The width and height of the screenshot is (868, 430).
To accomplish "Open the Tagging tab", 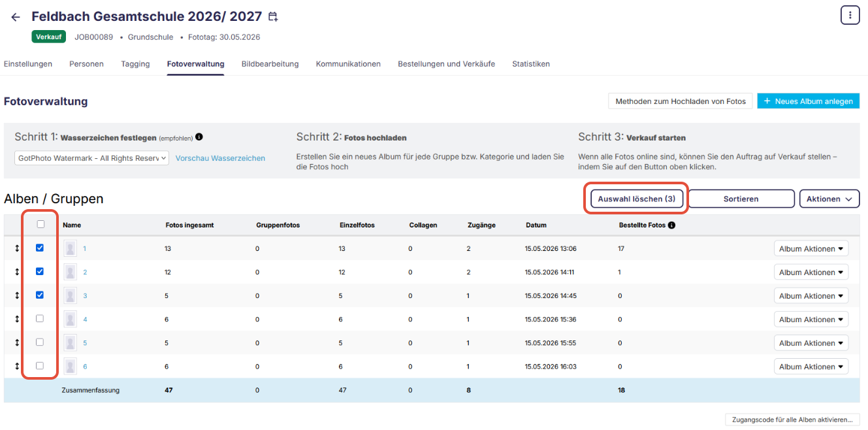I will point(135,64).
